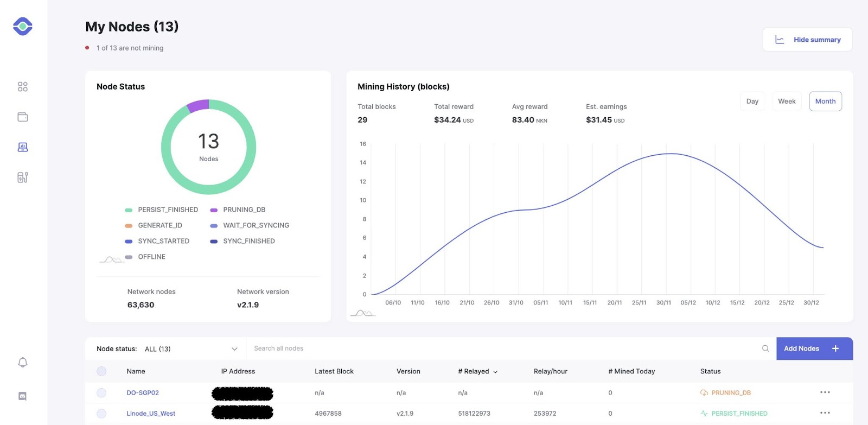Sort by the # Relayed column arrow
The image size is (868, 425).
[x=495, y=372]
